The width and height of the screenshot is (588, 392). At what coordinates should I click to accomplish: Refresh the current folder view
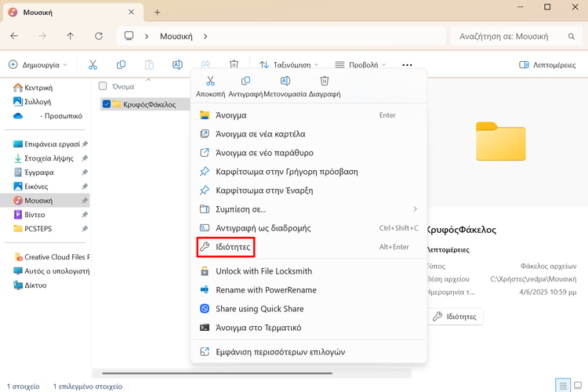coord(99,36)
